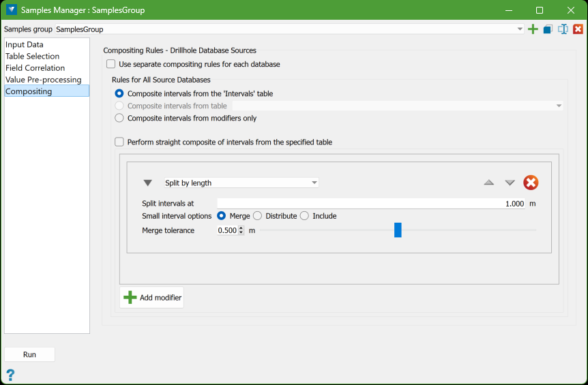Viewport: 588px width, 385px height.
Task: Add a new samples group with green plus
Action: (x=533, y=29)
